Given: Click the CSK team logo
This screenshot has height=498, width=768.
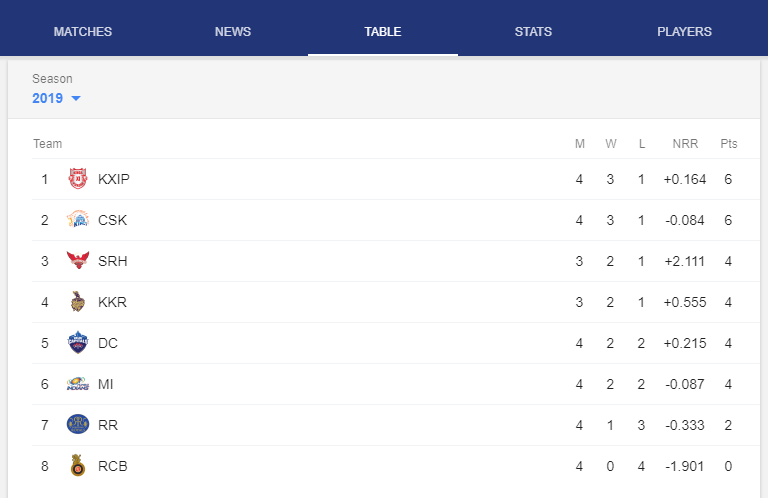Looking at the screenshot, I should pyautogui.click(x=78, y=220).
